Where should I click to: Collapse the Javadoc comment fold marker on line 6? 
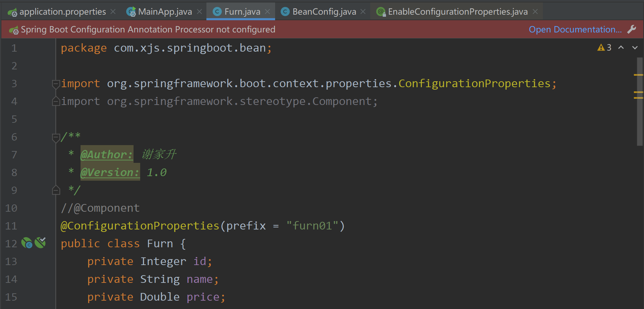[x=56, y=137]
